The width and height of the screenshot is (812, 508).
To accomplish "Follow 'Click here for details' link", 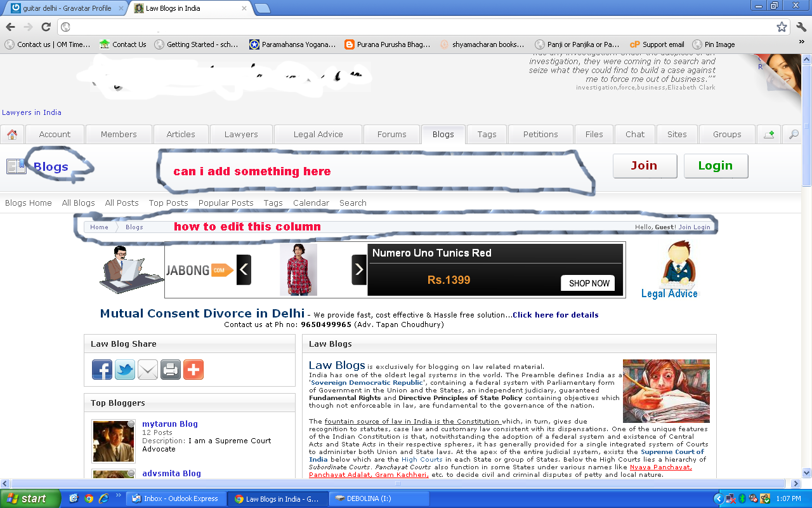I will click(556, 315).
